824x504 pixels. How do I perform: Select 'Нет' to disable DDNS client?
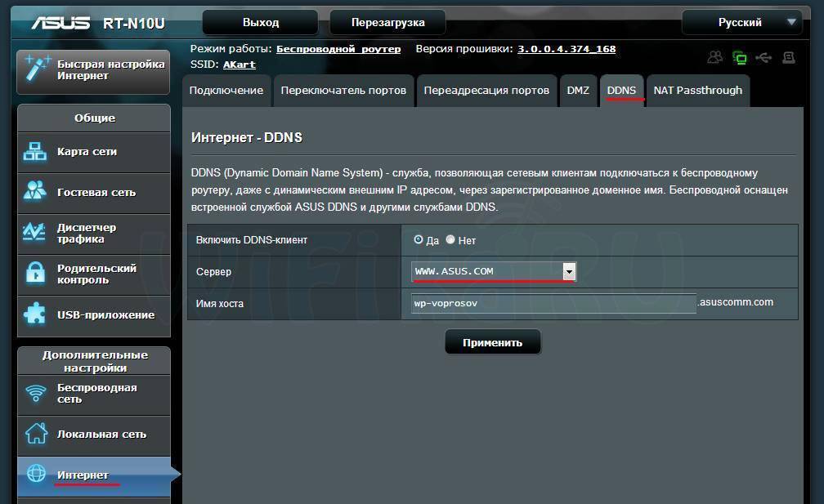(450, 240)
